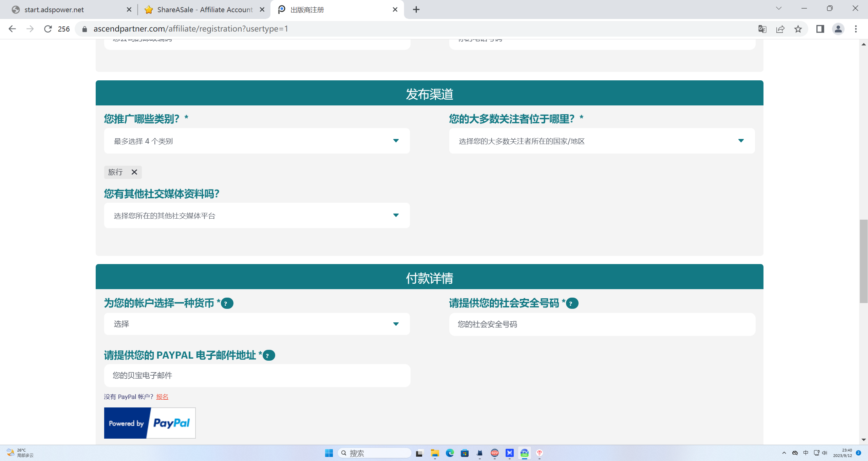868x461 pixels.
Task: Click the share page icon
Action: pyautogui.click(x=780, y=29)
